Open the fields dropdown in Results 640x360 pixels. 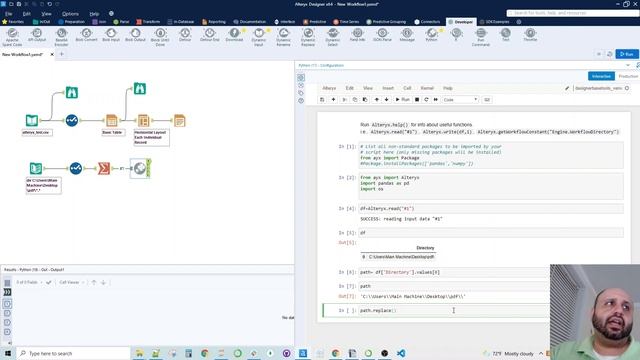(x=29, y=282)
